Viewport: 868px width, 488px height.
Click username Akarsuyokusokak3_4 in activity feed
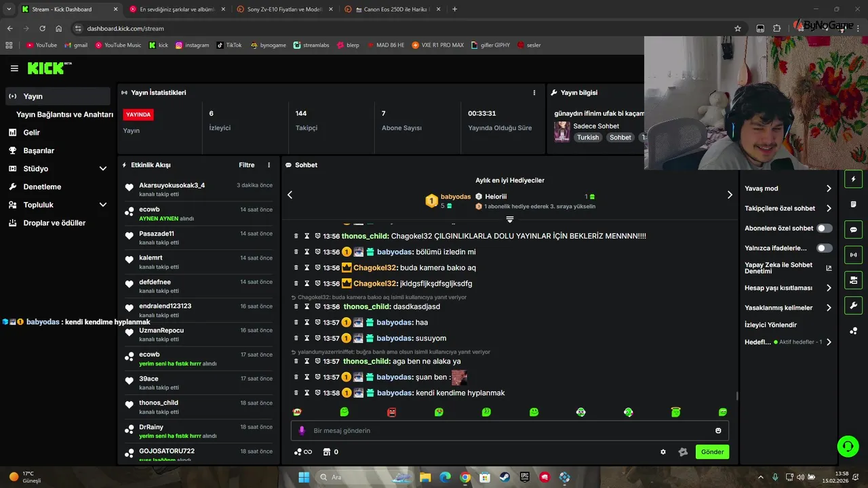coord(172,185)
